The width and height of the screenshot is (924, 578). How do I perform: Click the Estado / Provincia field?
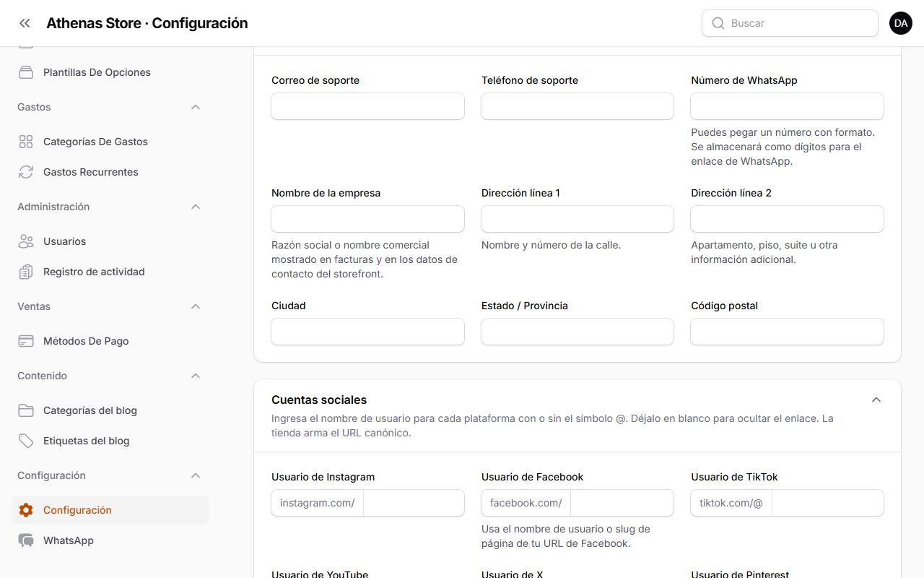(x=577, y=332)
